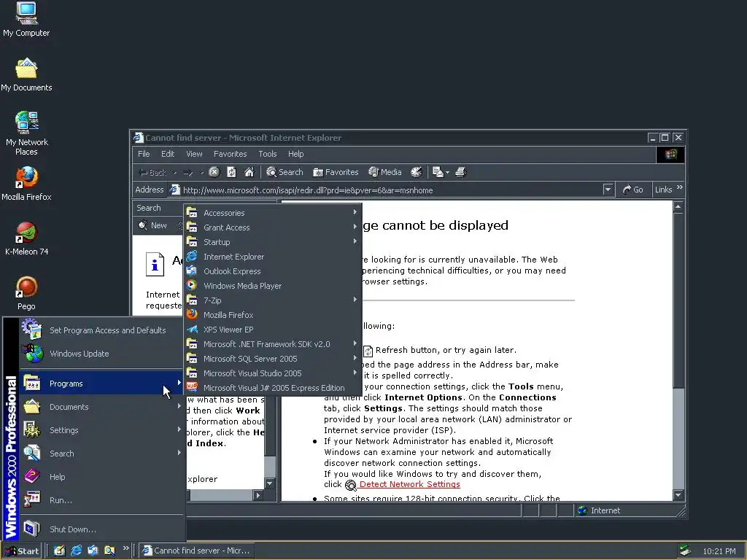Choose Shut Down... in the Start menu
Image resolution: width=747 pixels, height=560 pixels.
click(x=101, y=529)
